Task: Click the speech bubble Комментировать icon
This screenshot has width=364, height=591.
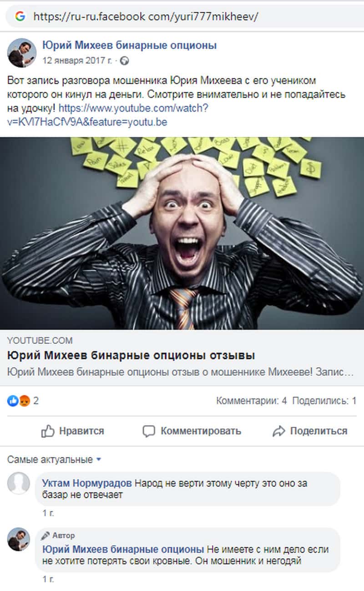Action: click(149, 431)
